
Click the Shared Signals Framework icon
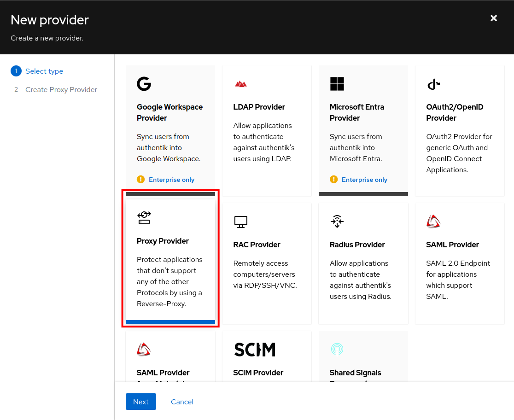point(337,350)
